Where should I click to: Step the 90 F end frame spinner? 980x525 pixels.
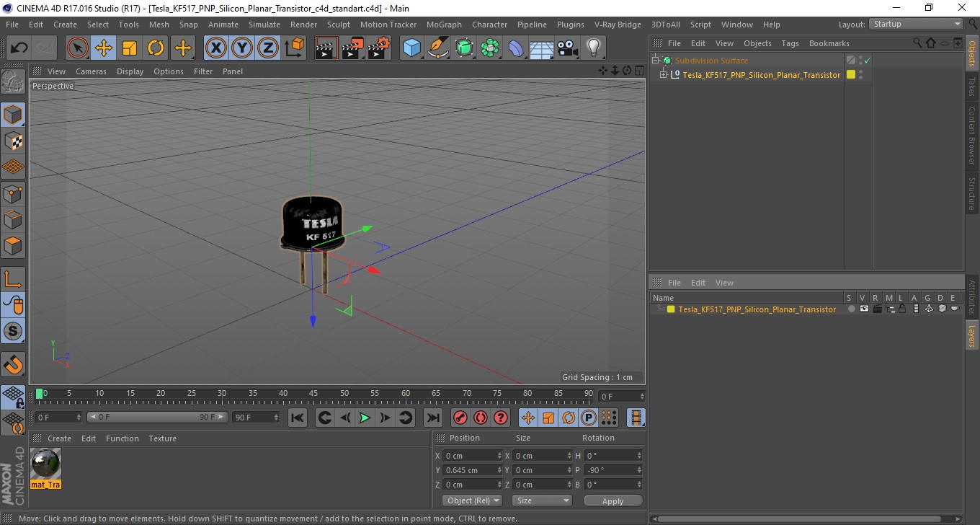pyautogui.click(x=275, y=418)
